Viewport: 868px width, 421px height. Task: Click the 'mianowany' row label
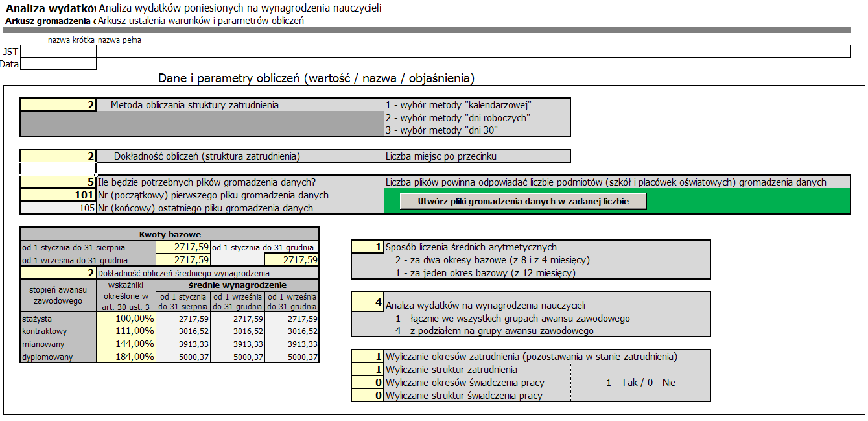point(58,344)
